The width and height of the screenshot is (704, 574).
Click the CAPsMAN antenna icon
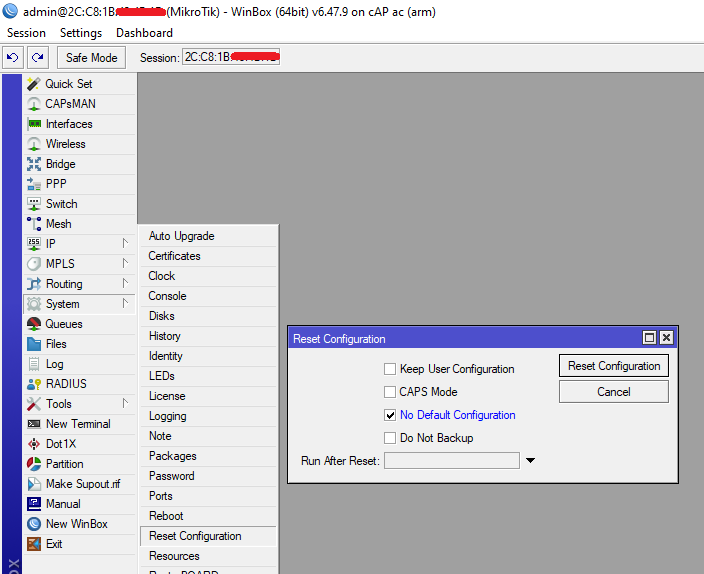(x=34, y=104)
